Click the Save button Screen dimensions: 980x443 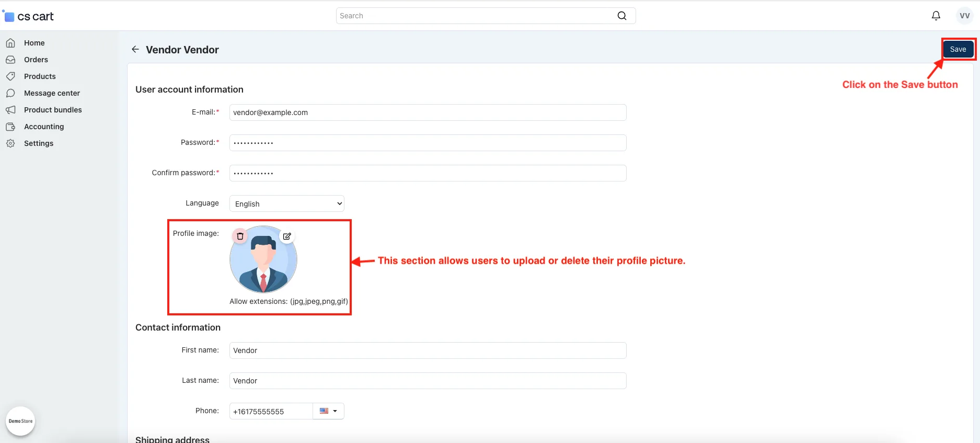click(x=958, y=49)
